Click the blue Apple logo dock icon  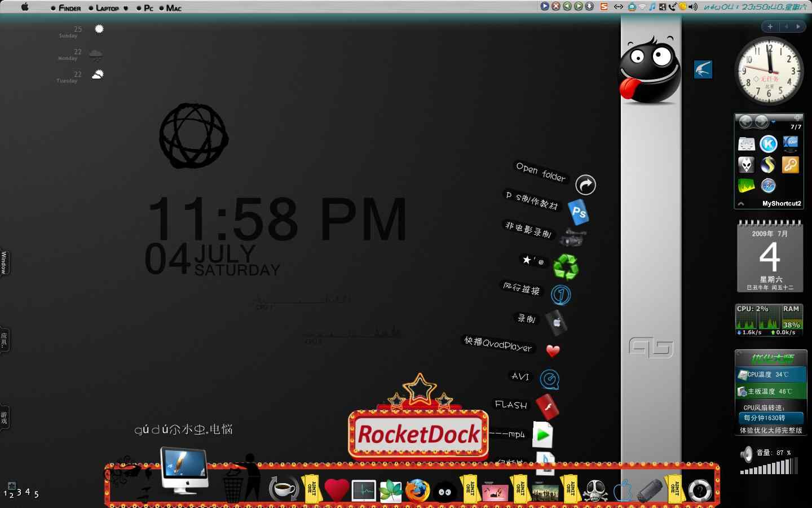tap(623, 490)
